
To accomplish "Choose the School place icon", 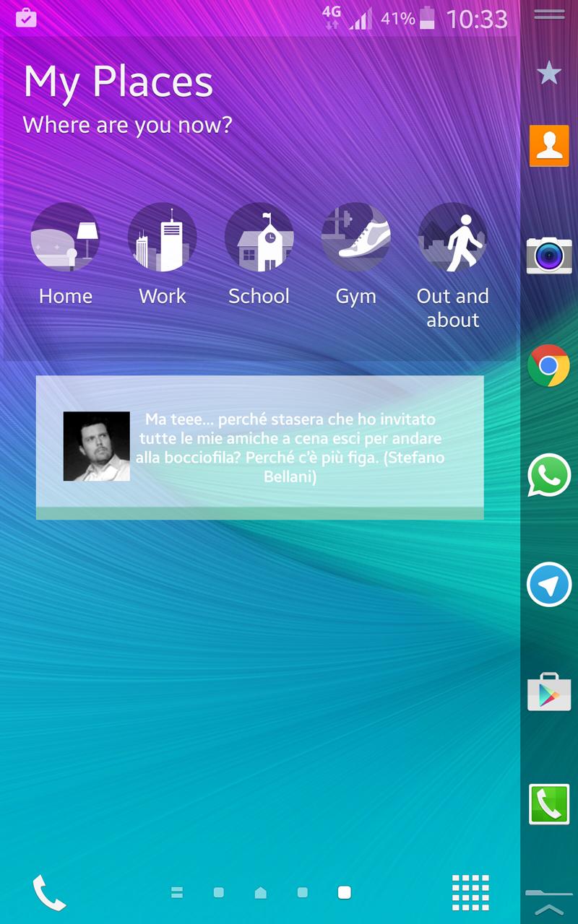I will coord(259,237).
